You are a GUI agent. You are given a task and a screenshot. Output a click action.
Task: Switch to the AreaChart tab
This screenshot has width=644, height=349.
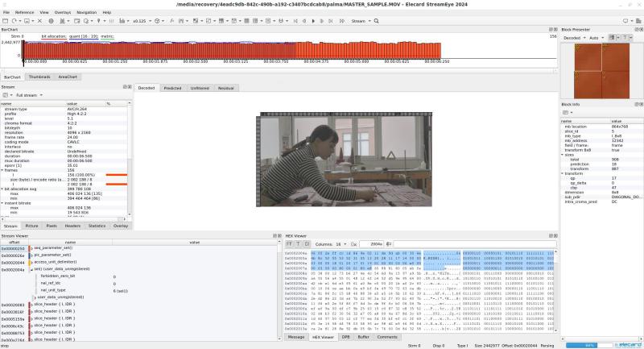[x=68, y=77]
